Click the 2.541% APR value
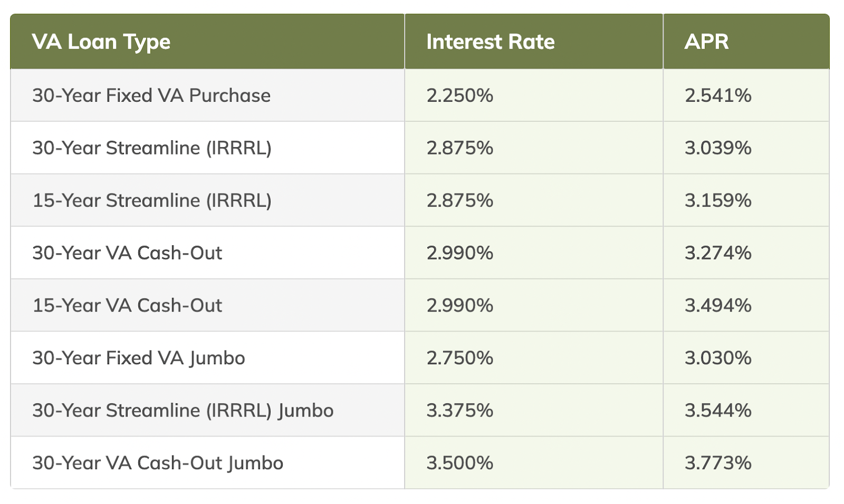 pos(718,95)
